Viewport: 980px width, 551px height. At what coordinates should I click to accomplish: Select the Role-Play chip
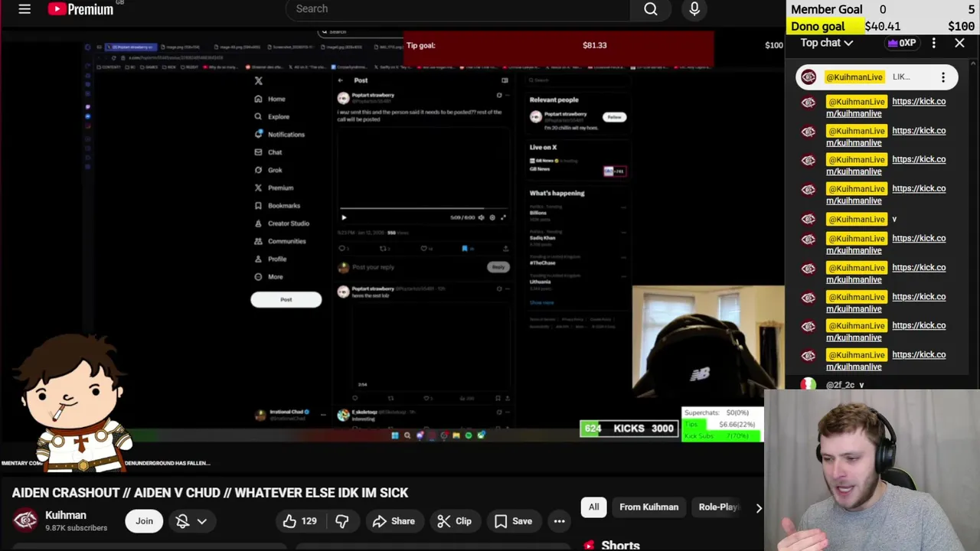point(718,507)
